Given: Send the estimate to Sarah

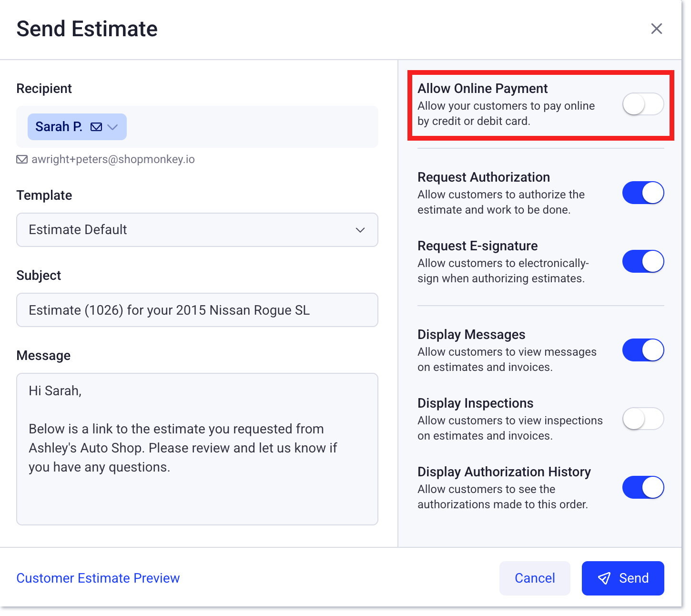Looking at the screenshot, I should point(623,578).
